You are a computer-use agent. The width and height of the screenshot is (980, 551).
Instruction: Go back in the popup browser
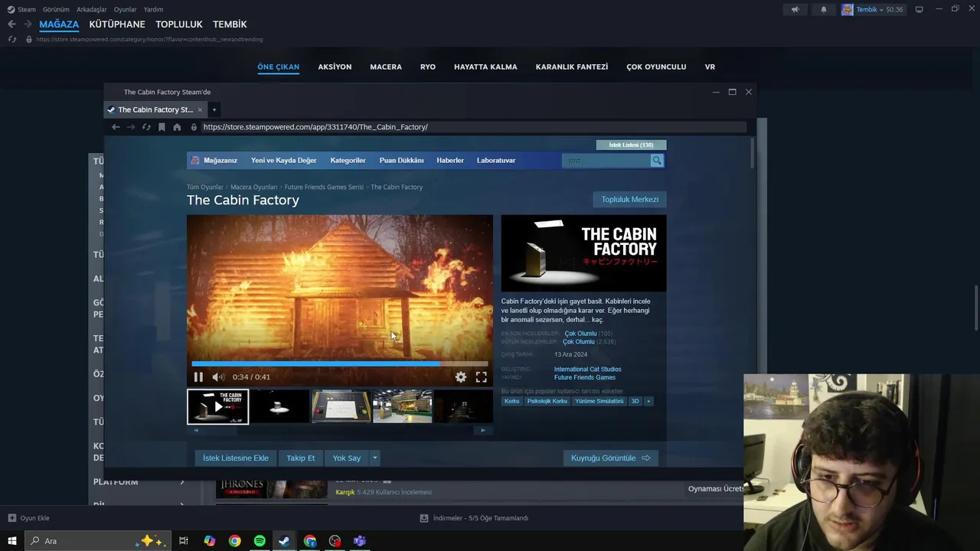(116, 127)
